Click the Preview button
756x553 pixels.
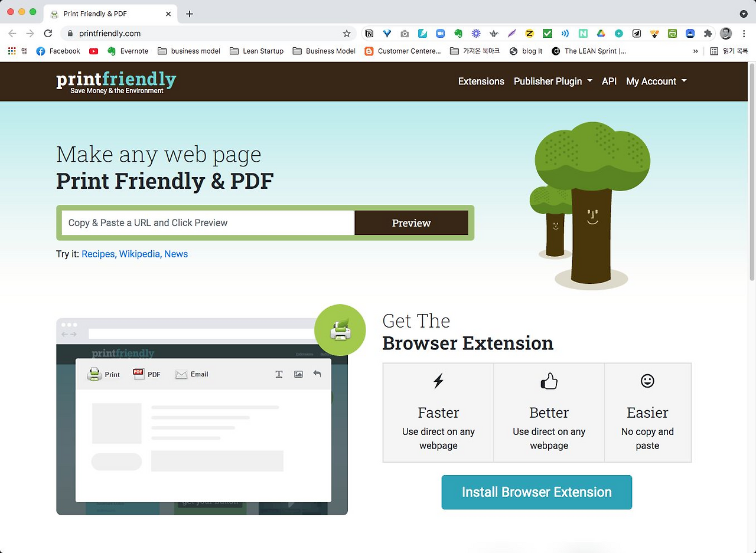[412, 223]
